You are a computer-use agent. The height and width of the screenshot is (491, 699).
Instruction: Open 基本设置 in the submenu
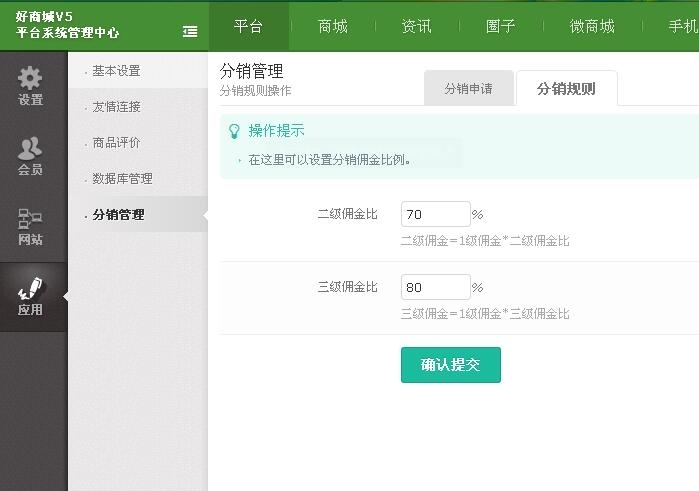pyautogui.click(x=116, y=70)
